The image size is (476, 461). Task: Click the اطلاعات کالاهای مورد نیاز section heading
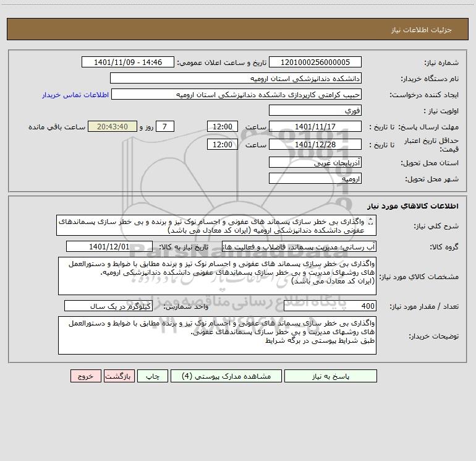[413, 206]
